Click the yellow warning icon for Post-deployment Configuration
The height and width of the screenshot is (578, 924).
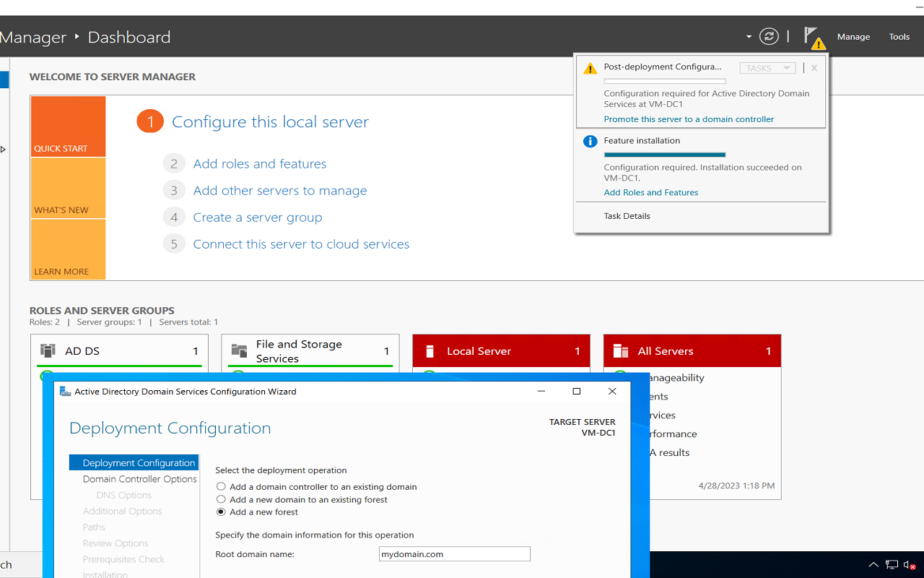click(590, 69)
